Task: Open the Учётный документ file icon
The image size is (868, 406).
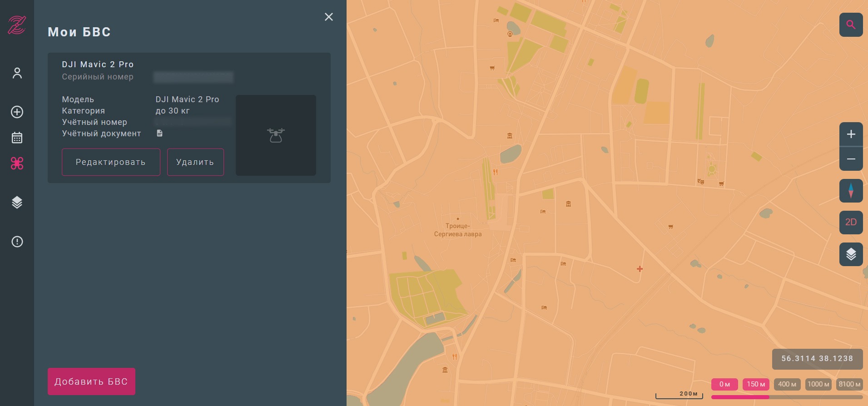Action: pyautogui.click(x=159, y=133)
